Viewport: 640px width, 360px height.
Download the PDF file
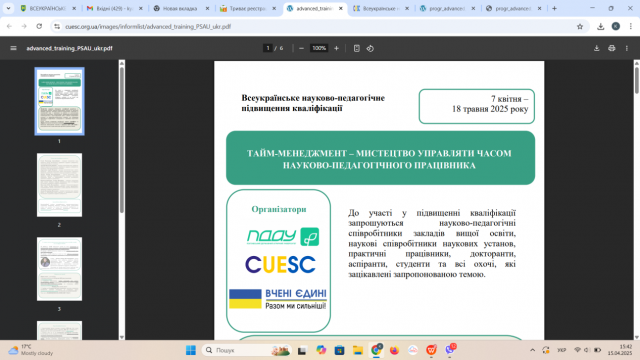(596, 48)
